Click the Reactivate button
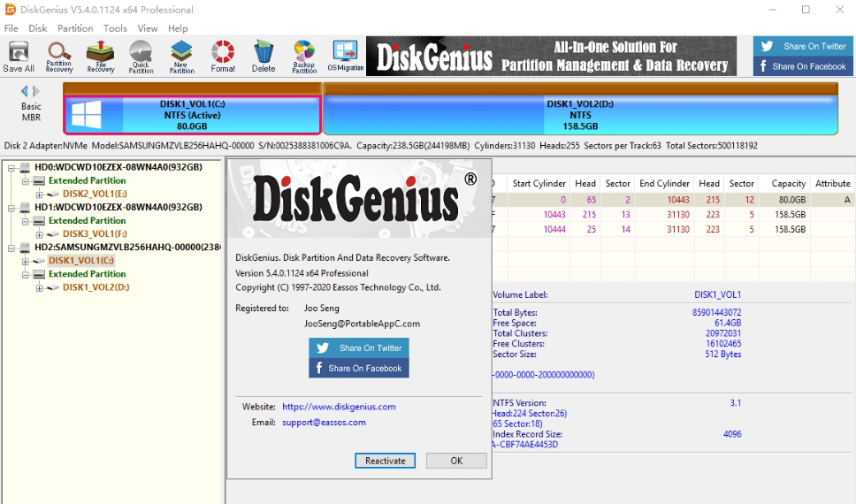This screenshot has height=504, width=856. [385, 461]
